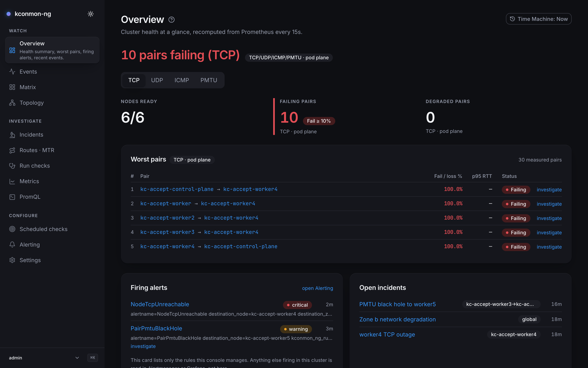Image resolution: width=588 pixels, height=368 pixels.
Task: Click the Topology network icon
Action: [x=12, y=103]
